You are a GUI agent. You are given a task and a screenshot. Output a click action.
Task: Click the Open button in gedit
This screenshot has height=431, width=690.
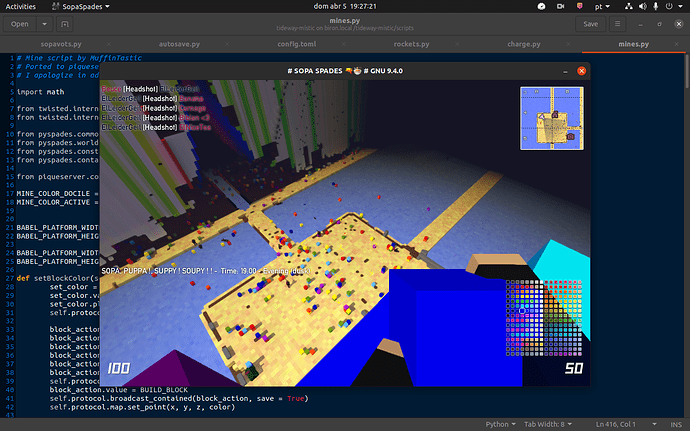coord(20,24)
